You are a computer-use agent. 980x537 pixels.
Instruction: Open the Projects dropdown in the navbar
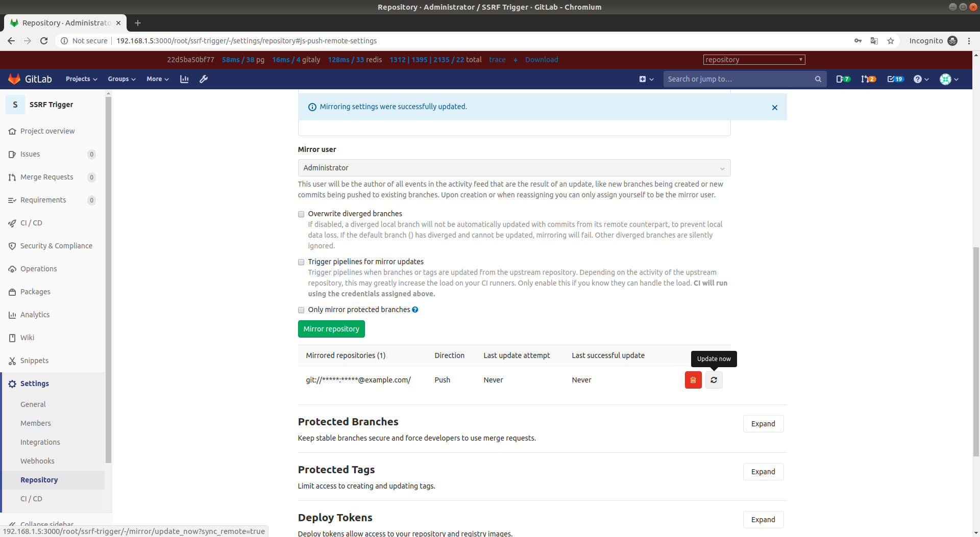(x=81, y=79)
